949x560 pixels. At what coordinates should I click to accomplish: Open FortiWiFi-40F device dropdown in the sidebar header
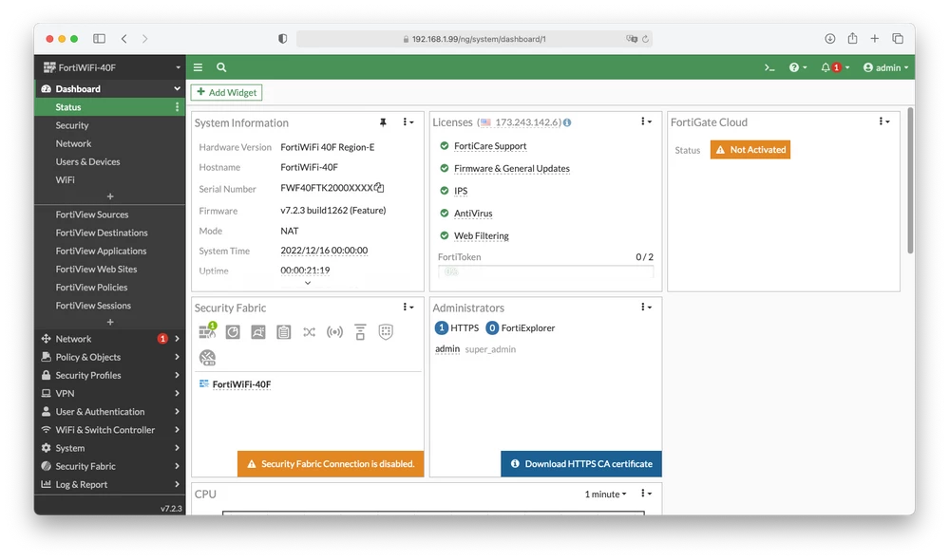tap(109, 67)
